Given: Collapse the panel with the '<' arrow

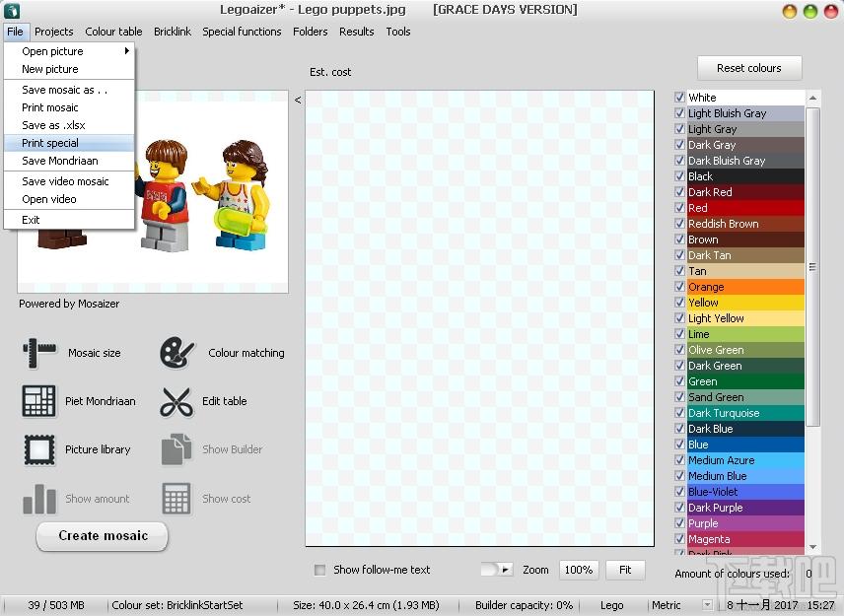Looking at the screenshot, I should [x=298, y=100].
